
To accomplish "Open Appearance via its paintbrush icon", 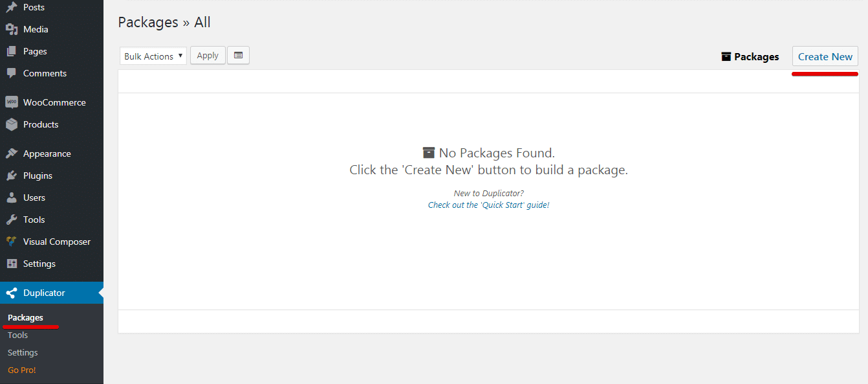I will [12, 153].
